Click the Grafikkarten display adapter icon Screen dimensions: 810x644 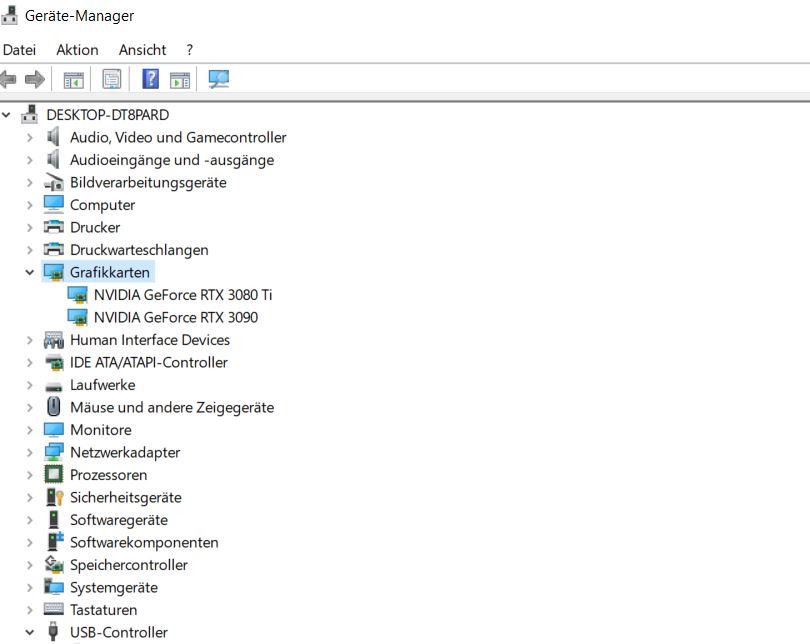[54, 272]
